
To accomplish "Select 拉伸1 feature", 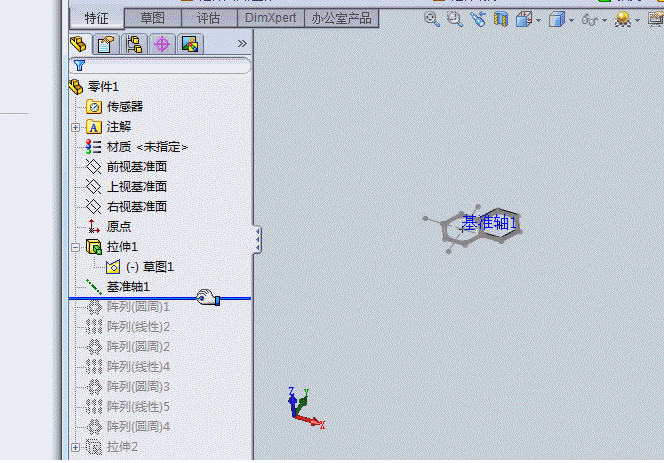I will click(122, 247).
